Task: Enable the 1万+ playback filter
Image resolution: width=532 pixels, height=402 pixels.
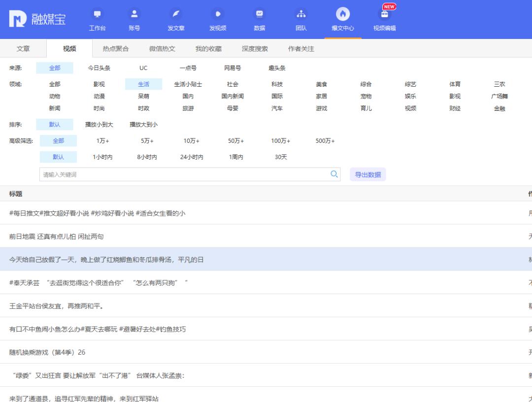Action: coord(102,141)
